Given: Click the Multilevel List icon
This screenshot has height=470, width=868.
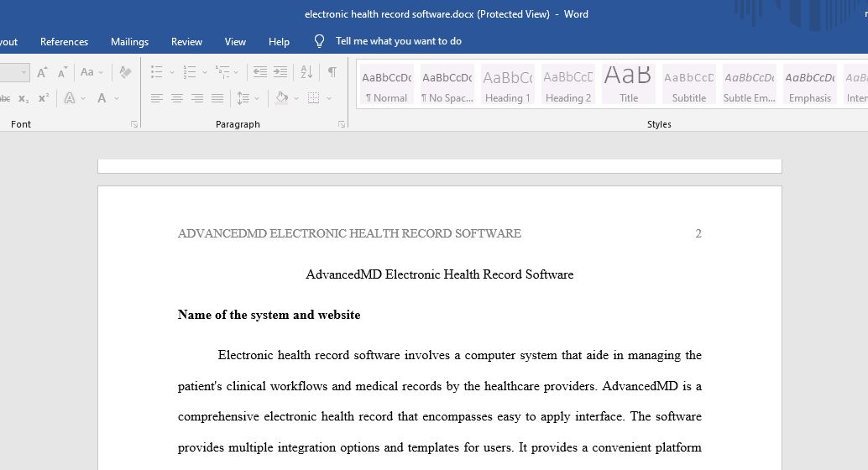Looking at the screenshot, I should pos(222,72).
